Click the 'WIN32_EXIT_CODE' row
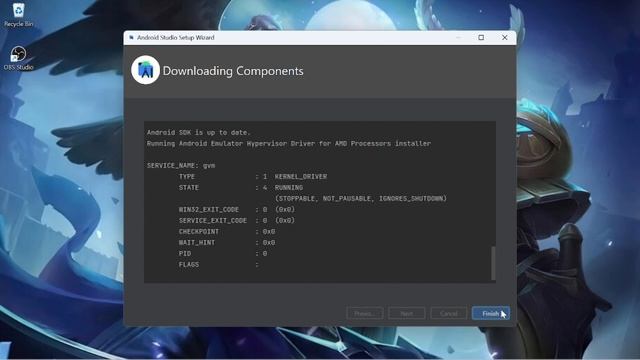 [236, 209]
